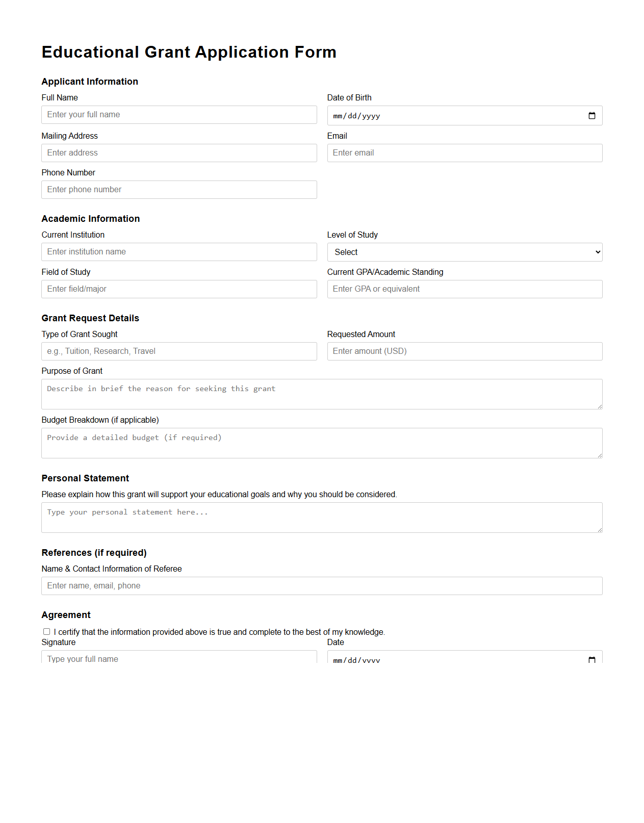The height and width of the screenshot is (823, 644).
Task: Click into the Phone Number field
Action: coord(179,190)
